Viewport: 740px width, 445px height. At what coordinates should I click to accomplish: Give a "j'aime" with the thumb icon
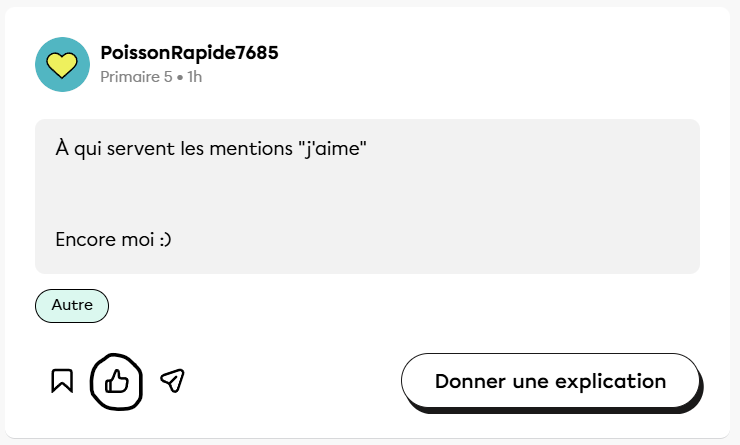pyautogui.click(x=117, y=381)
